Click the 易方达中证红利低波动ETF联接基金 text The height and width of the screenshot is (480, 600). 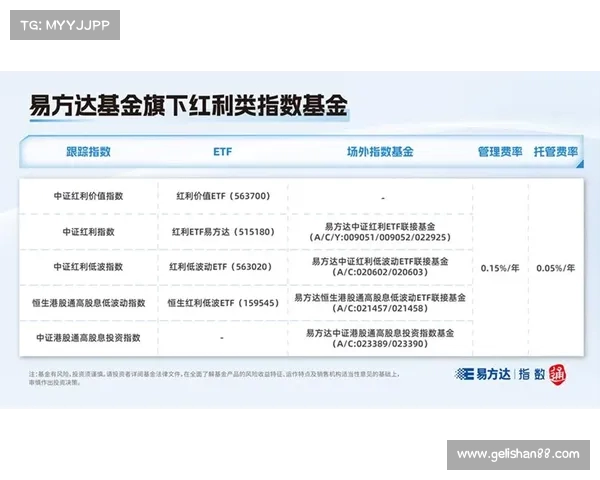click(380, 261)
